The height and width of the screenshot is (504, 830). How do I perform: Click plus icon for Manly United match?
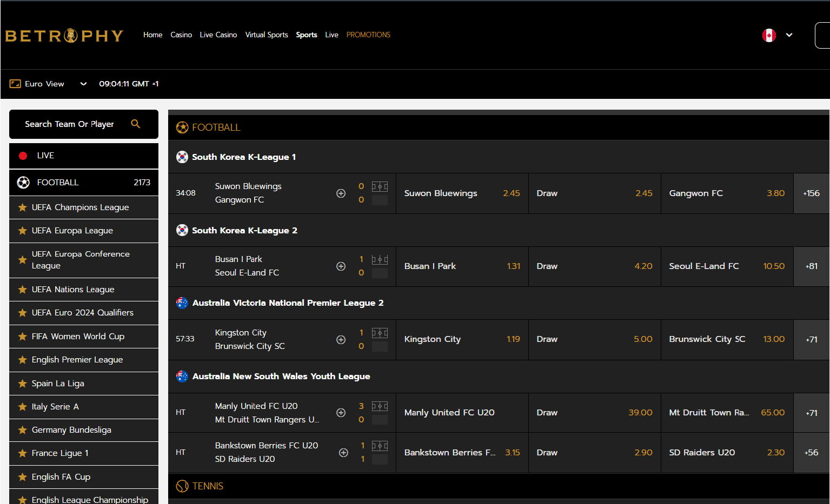[341, 413]
